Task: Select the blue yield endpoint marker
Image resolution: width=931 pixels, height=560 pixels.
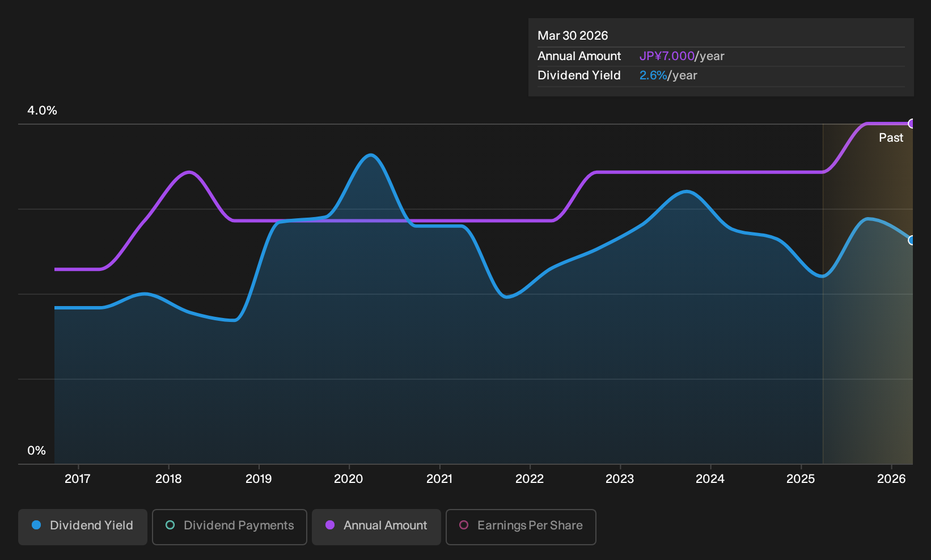Action: [912, 240]
